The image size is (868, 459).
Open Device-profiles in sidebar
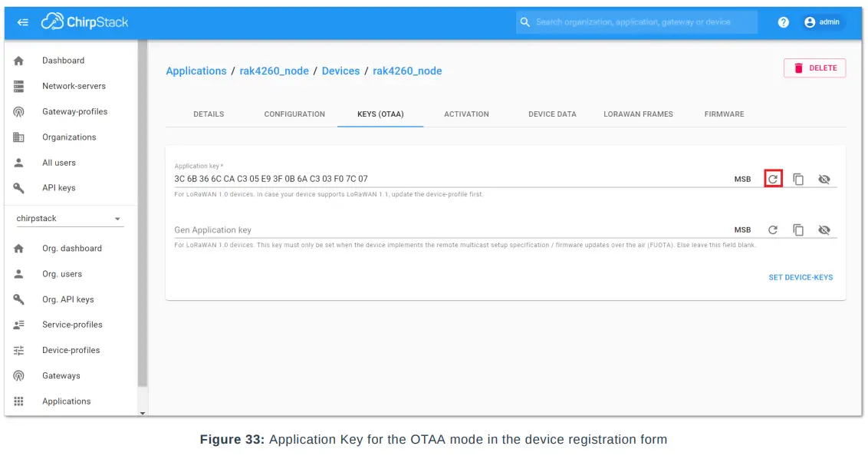coord(71,350)
